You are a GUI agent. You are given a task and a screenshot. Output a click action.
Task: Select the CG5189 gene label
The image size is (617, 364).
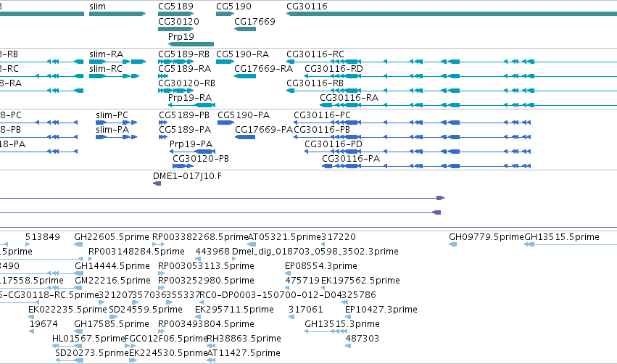pos(175,7)
